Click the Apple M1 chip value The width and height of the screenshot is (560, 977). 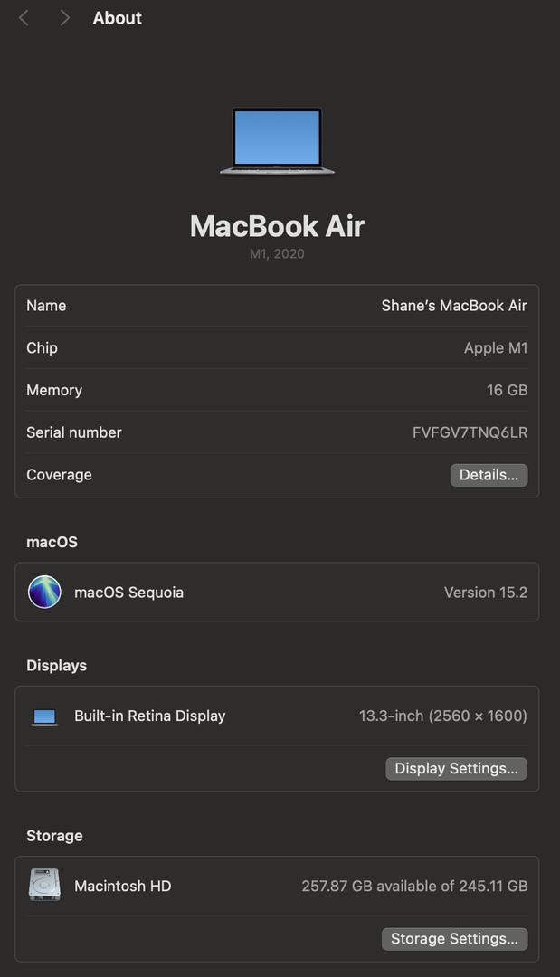click(x=495, y=348)
